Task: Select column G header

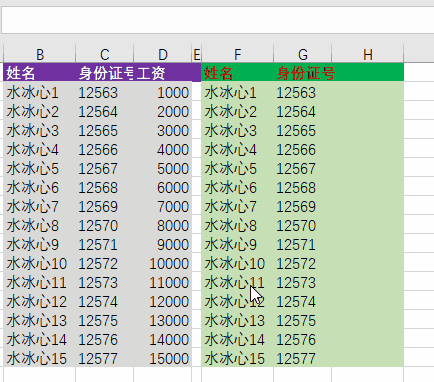Action: (303, 54)
